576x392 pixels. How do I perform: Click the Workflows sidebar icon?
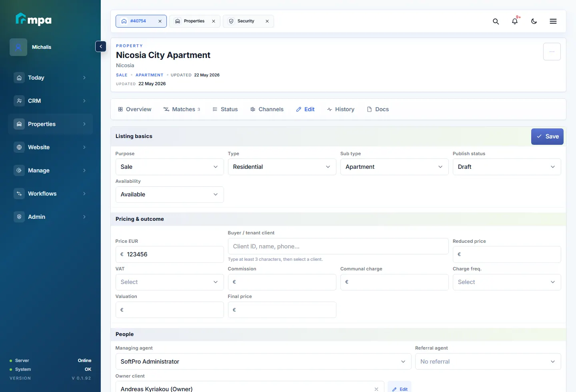[19, 194]
